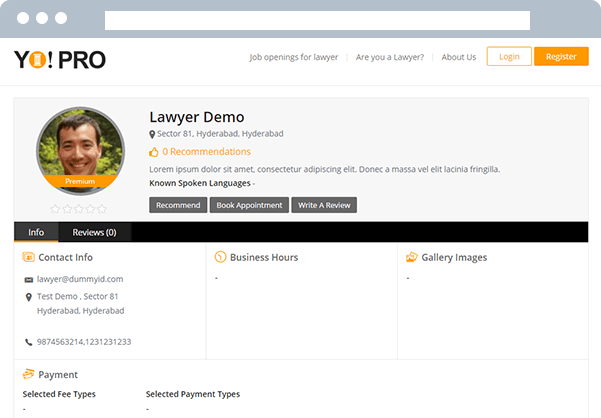Open the Are you a Lawyer? link
601x418 pixels.
coord(390,57)
